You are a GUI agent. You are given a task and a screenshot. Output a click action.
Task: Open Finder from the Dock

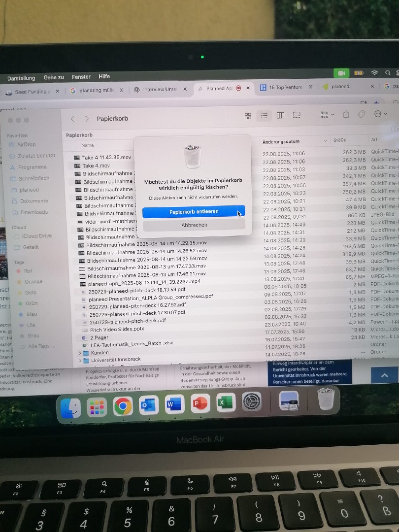coord(70,407)
